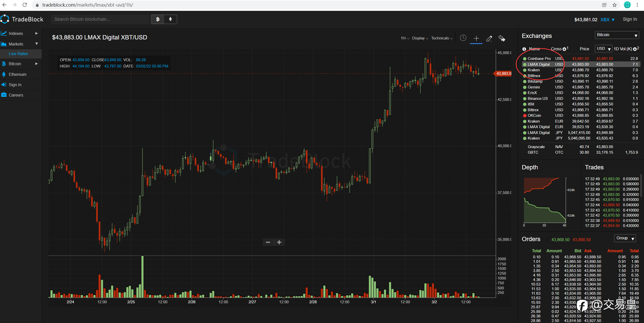Click the clock time icon in chart toolbar
The height and width of the screenshot is (323, 644).
coord(463,38)
